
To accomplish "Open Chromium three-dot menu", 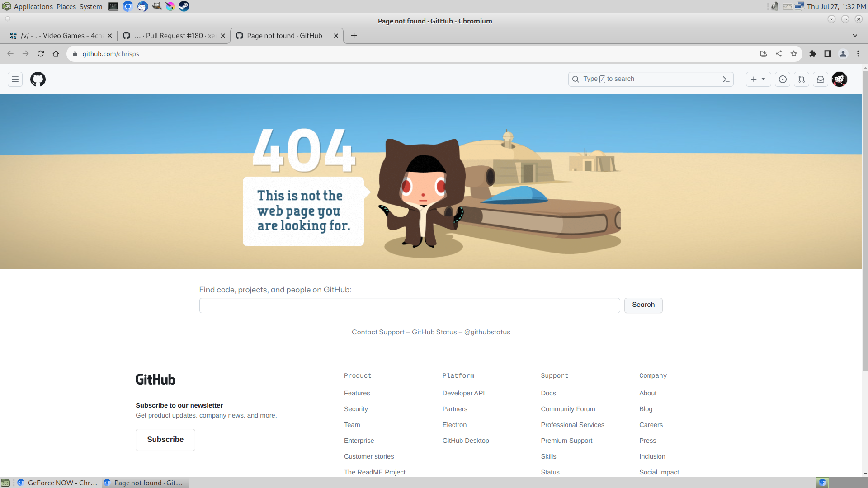I will [x=858, y=54].
